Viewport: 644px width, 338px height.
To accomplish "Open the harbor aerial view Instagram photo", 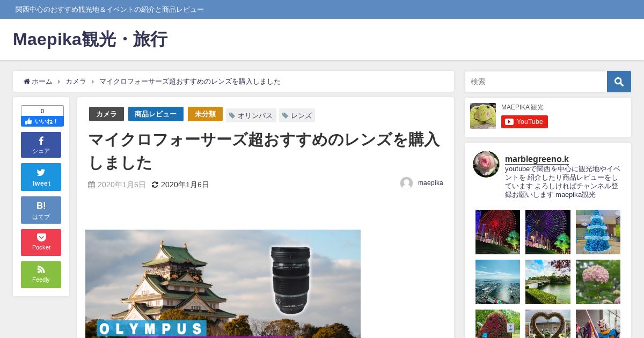I will pyautogui.click(x=497, y=282).
